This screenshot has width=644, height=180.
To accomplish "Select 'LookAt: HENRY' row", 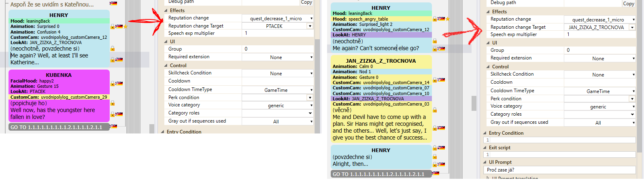I will coord(381,35).
